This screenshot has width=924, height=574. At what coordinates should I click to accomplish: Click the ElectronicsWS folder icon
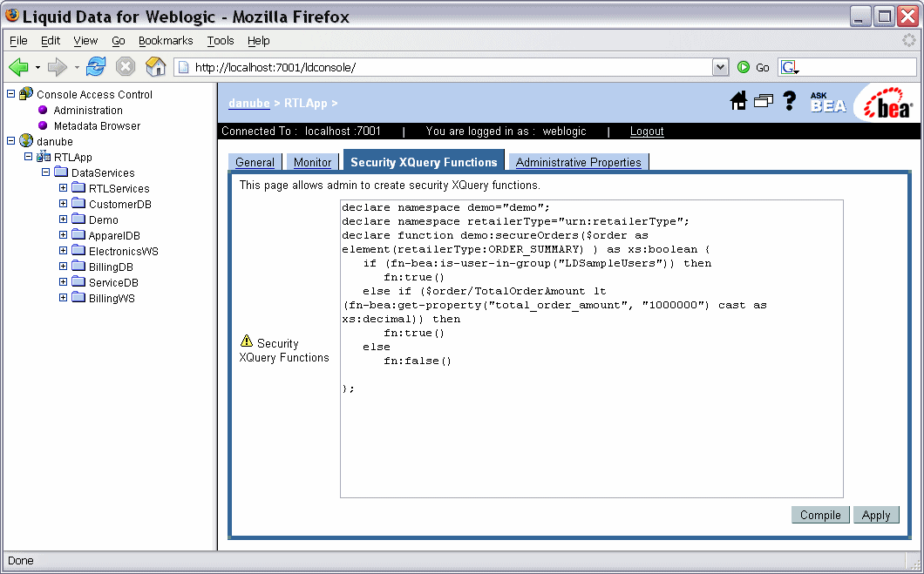pyautogui.click(x=79, y=251)
